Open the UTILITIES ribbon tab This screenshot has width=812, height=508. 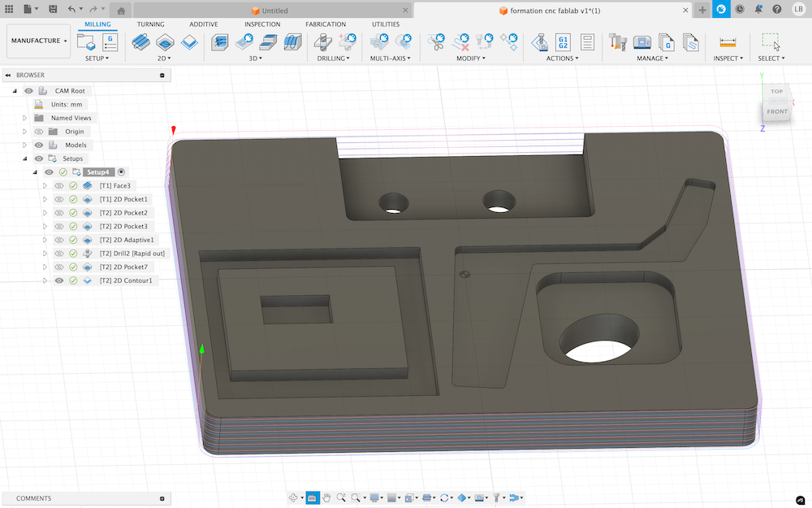pos(386,24)
